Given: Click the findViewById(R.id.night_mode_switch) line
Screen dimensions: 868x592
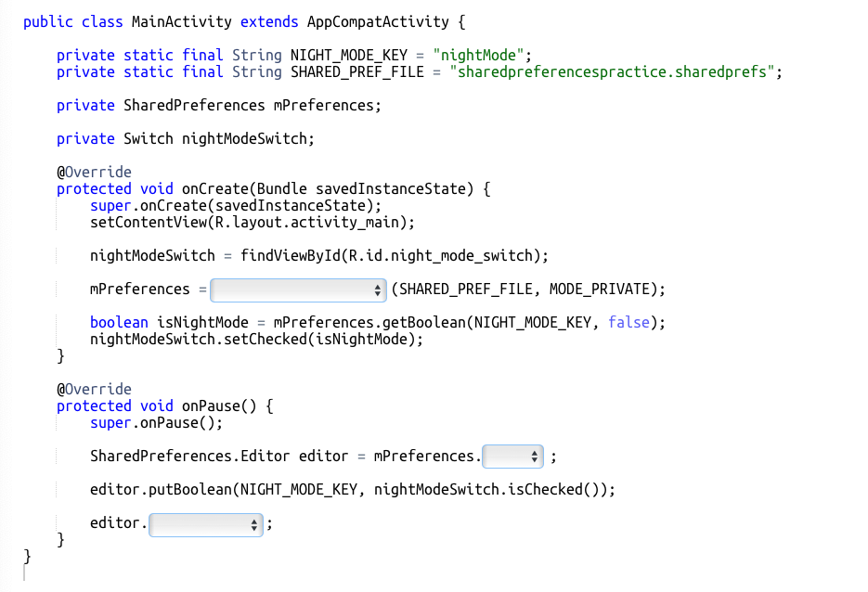Looking at the screenshot, I should tap(319, 256).
